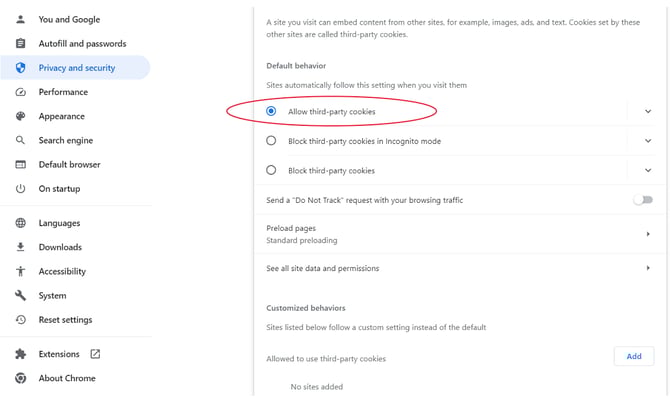Click the Search engine magnifier icon
The width and height of the screenshot is (670, 401).
[x=20, y=140]
